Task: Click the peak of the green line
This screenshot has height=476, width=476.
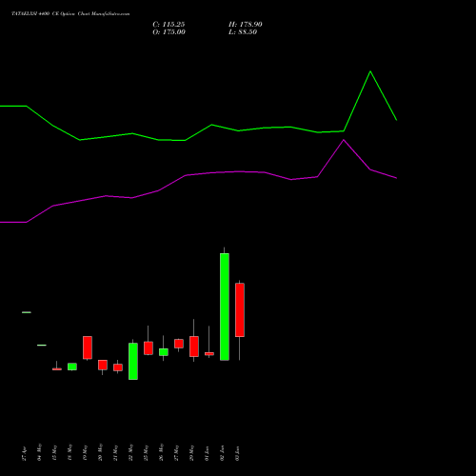Action: pos(370,71)
